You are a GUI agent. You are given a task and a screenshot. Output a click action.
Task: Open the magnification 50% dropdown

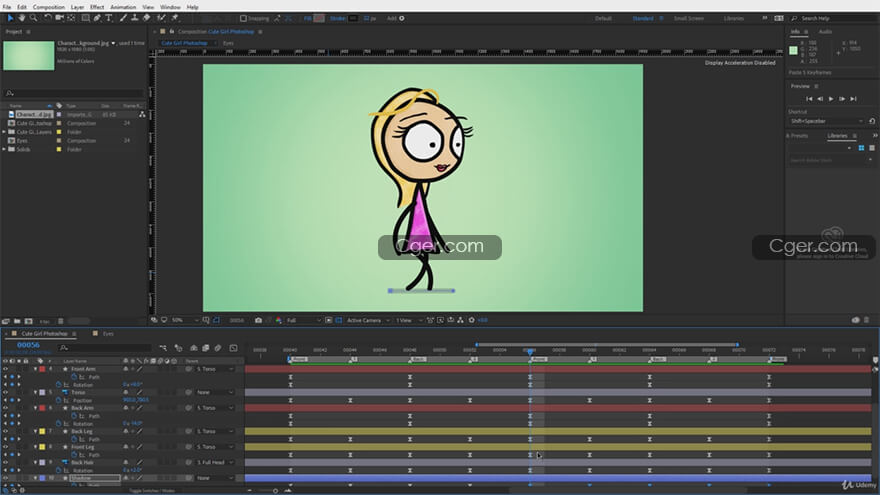tap(185, 320)
